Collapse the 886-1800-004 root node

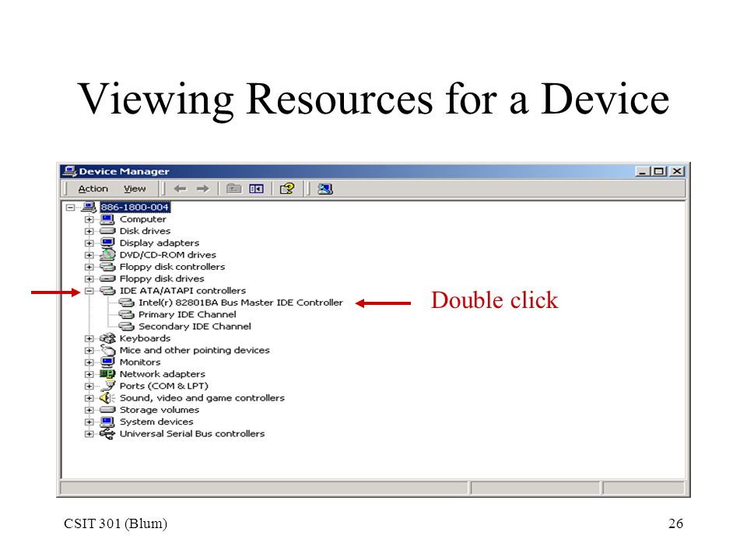pos(71,207)
